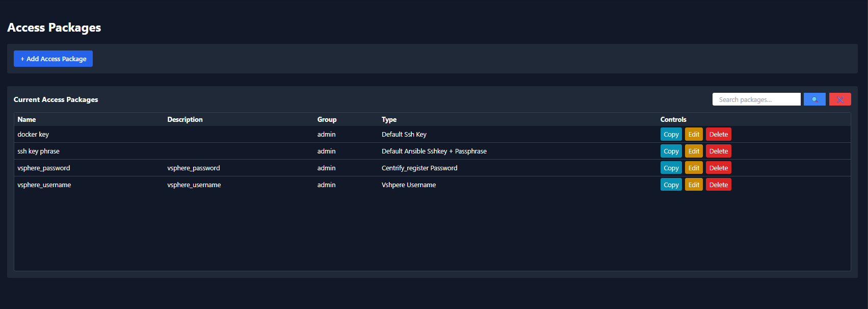
Task: Click the Controls column header
Action: pyautogui.click(x=673, y=119)
